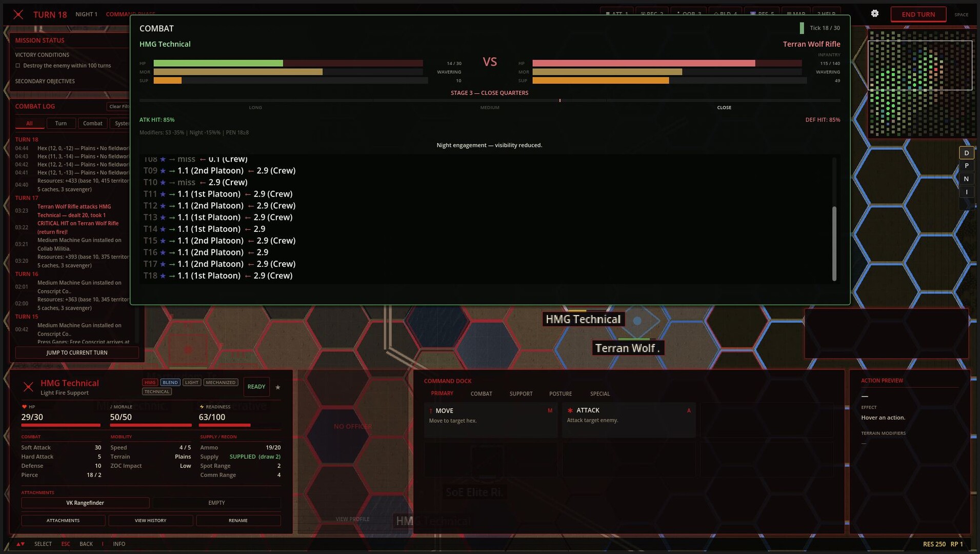This screenshot has height=554, width=980.
Task: Select the HMG Technical unit label on map
Action: pyautogui.click(x=583, y=320)
